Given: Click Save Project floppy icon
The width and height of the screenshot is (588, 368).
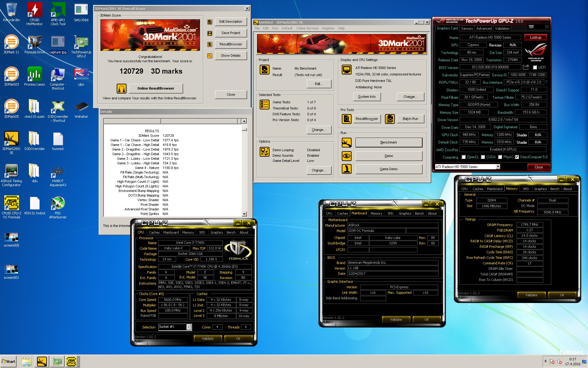Looking at the screenshot, I should click(x=210, y=33).
